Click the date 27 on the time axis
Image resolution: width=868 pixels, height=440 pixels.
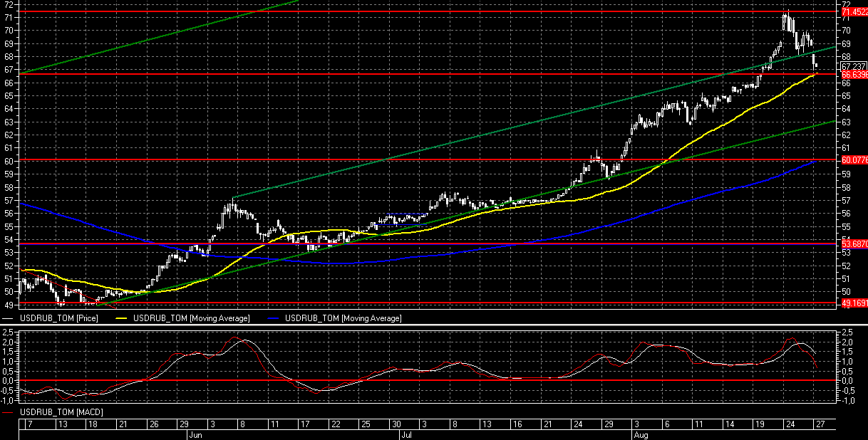coord(820,424)
